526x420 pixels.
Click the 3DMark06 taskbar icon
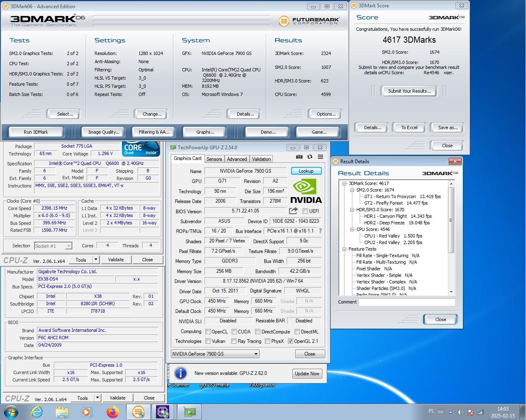click(x=138, y=411)
